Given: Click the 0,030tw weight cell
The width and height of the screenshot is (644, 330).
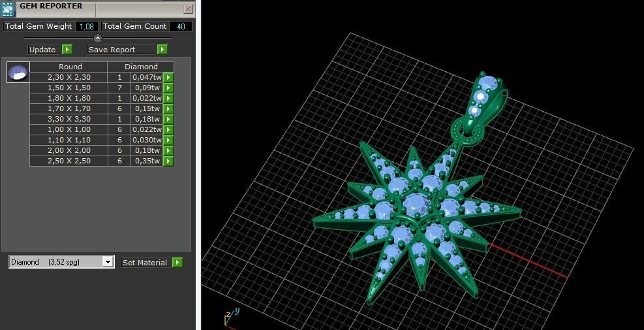Looking at the screenshot, I should pos(147,140).
